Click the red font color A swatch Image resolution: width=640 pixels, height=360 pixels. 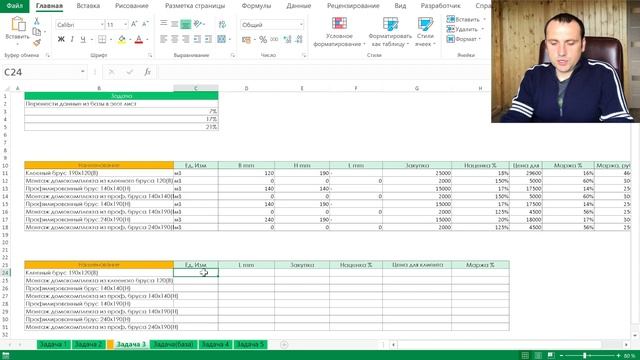pyautogui.click(x=139, y=39)
